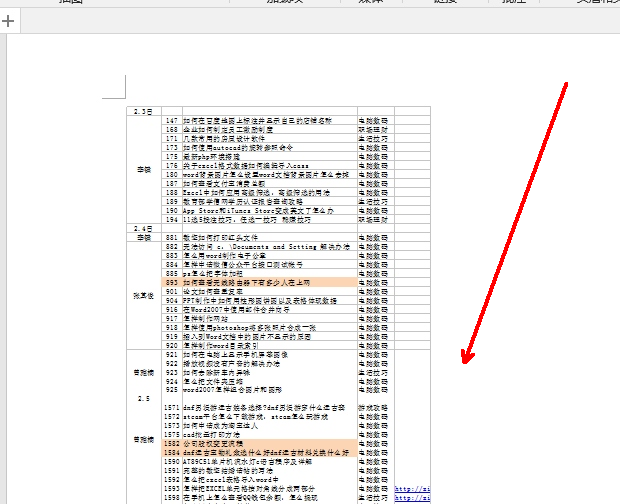This screenshot has height=504, width=620.
Task: Click the '2.5' date cell
Action: [144, 398]
